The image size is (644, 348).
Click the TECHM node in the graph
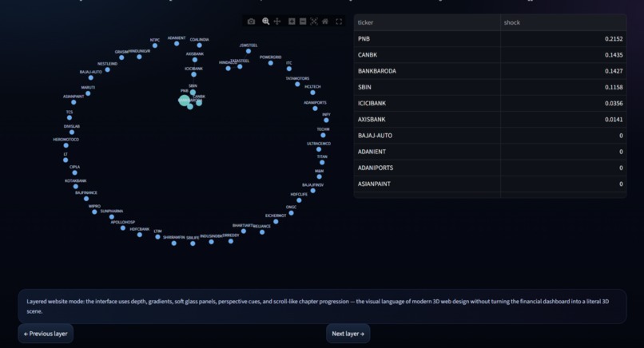324,135
